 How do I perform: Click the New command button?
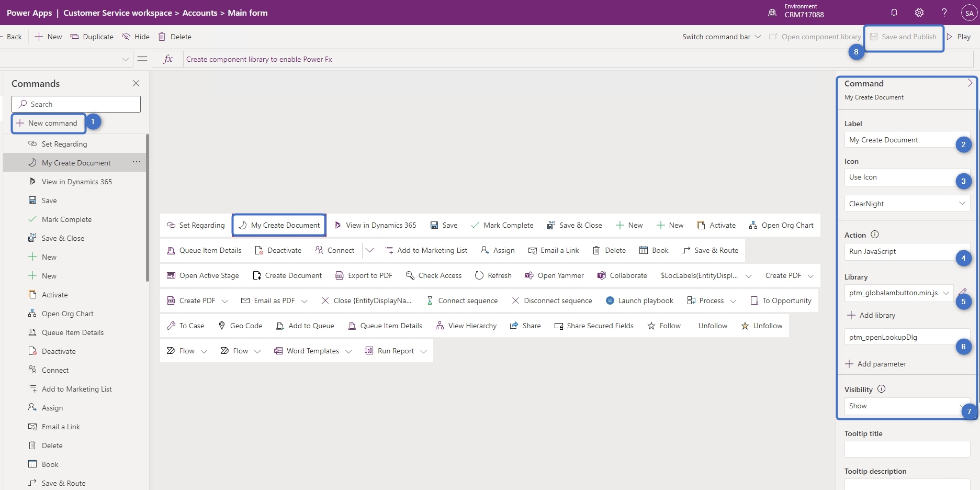coord(49,123)
